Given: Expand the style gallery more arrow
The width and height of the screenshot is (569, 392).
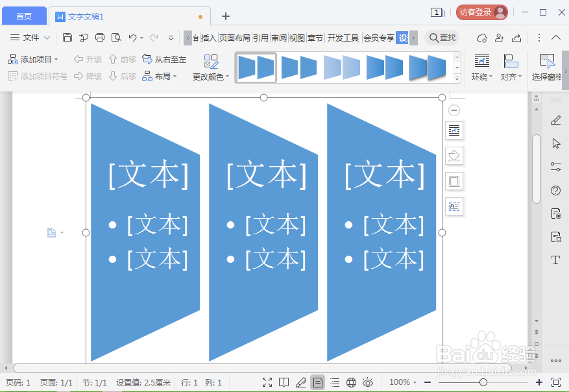Looking at the screenshot, I should [457, 78].
